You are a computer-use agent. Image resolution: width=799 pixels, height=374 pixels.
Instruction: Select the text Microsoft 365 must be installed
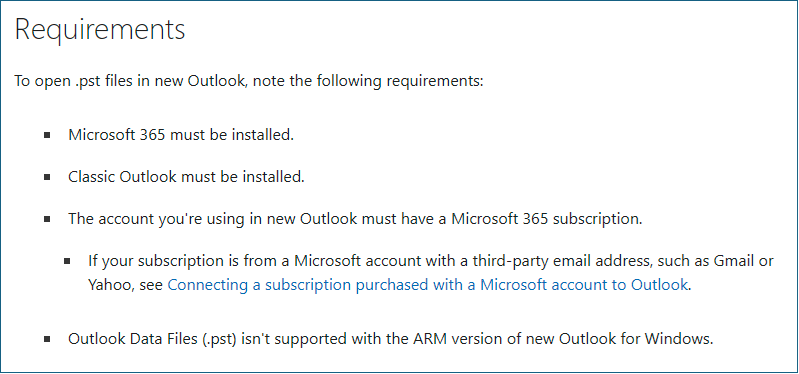tap(181, 135)
